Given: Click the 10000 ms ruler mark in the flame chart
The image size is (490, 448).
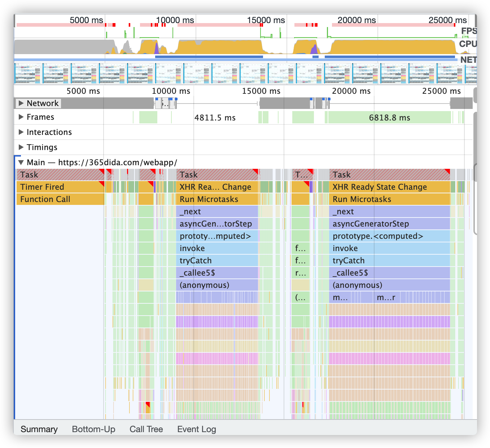Looking at the screenshot, I should tap(171, 91).
